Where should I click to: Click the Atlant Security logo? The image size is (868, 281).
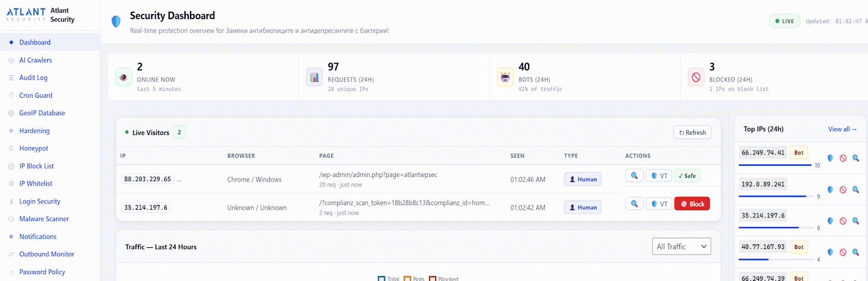[26, 15]
